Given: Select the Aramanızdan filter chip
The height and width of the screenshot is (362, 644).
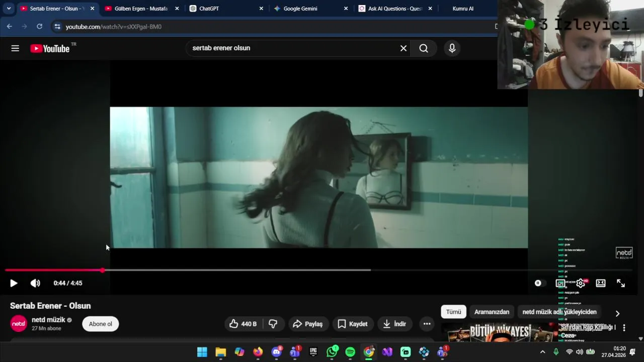Looking at the screenshot, I should click(x=492, y=312).
